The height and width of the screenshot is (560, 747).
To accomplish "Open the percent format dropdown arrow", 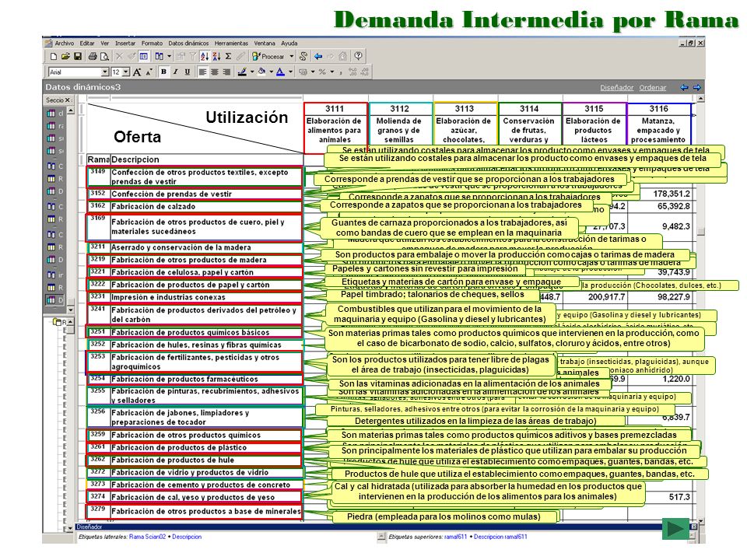I will 332,72.
